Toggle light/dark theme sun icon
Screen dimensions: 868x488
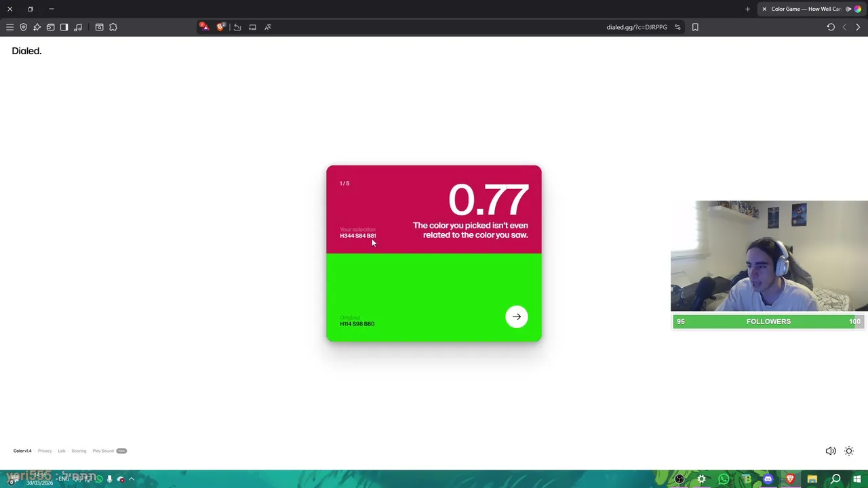pyautogui.click(x=849, y=451)
